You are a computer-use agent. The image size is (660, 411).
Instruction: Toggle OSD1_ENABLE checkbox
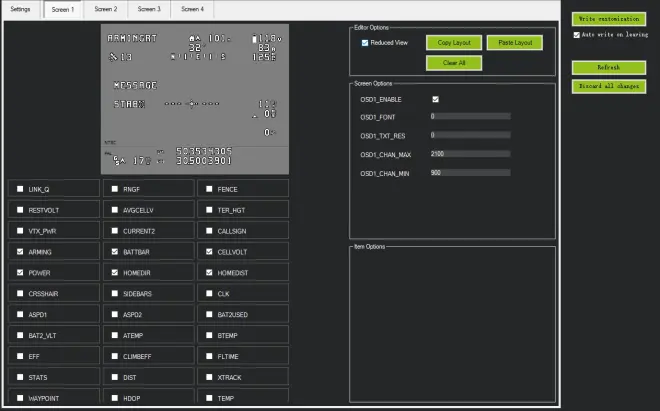pyautogui.click(x=435, y=99)
